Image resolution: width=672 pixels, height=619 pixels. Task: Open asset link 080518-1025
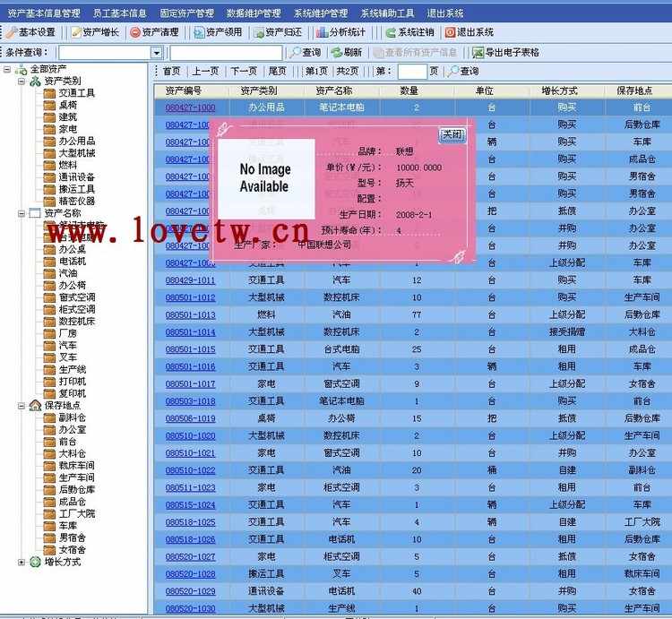190,522
